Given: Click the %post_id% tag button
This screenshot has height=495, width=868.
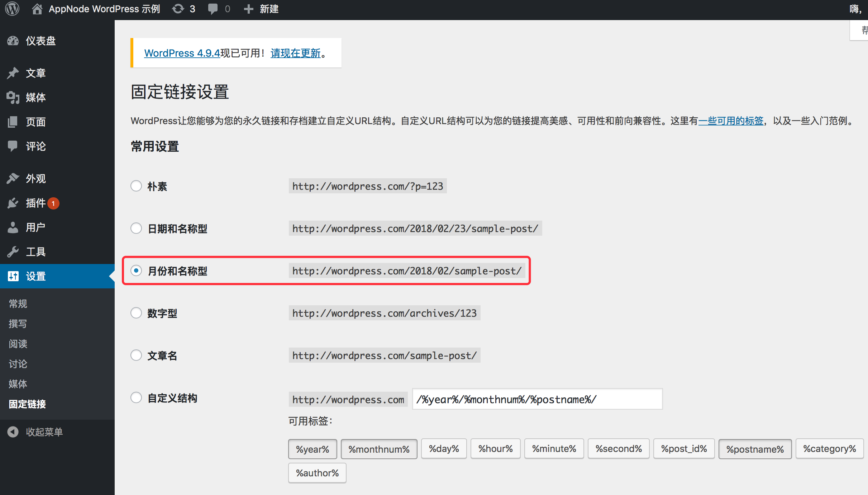Looking at the screenshot, I should click(684, 449).
